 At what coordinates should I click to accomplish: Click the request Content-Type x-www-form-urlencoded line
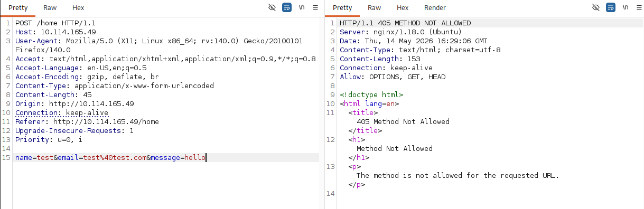(x=115, y=86)
